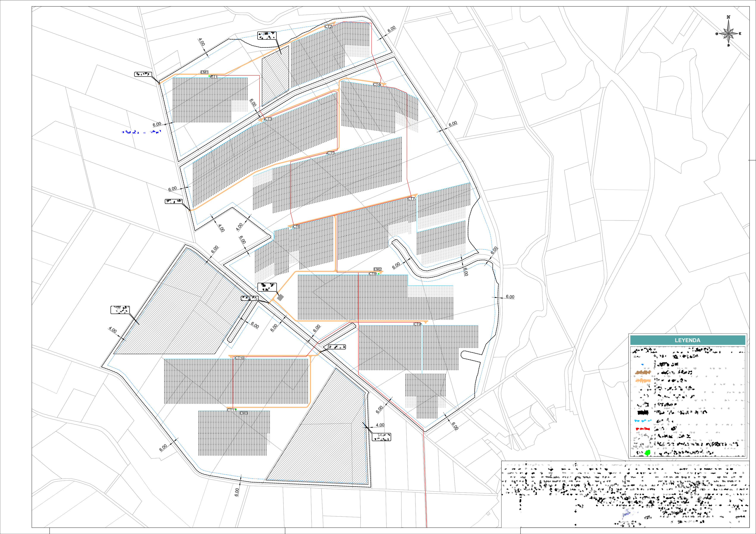This screenshot has width=756, height=534.
Task: Select the CT5 transformer center label
Action: click(x=331, y=153)
